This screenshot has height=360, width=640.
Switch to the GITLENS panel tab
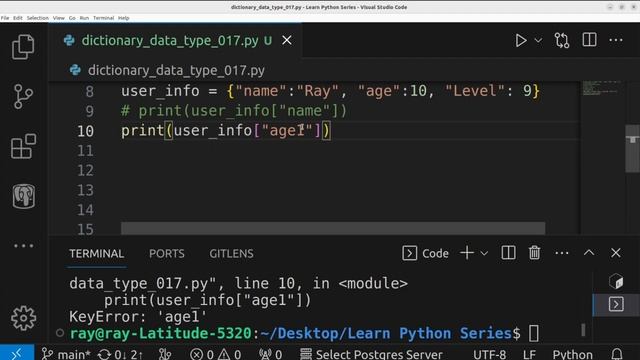(x=231, y=253)
